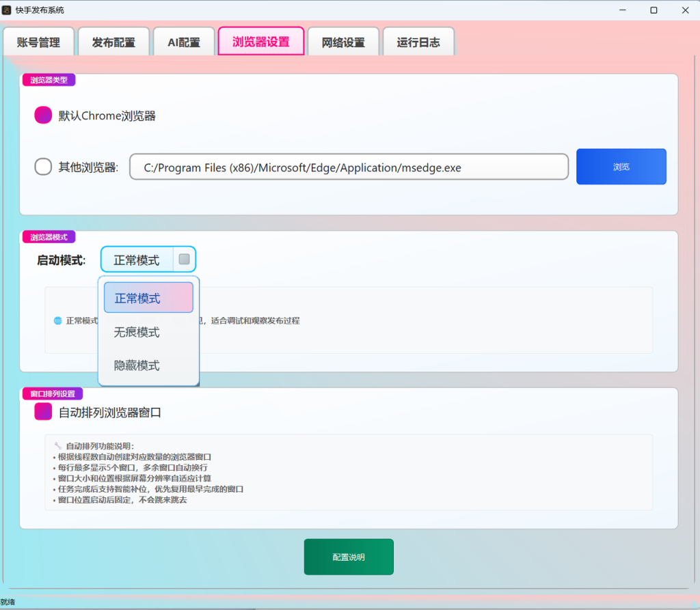700x610 pixels.
Task: Select the 默认Chrome浏览器 radio option
Action: pyautogui.click(x=43, y=115)
